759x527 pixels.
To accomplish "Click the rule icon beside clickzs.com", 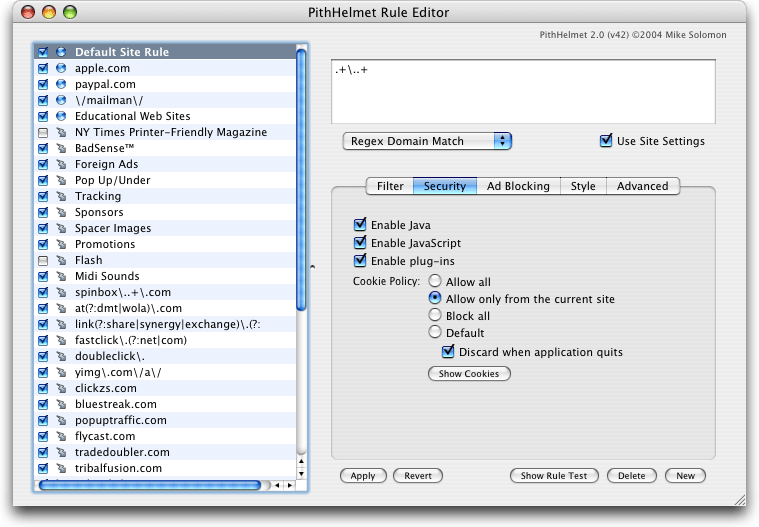I will (61, 388).
